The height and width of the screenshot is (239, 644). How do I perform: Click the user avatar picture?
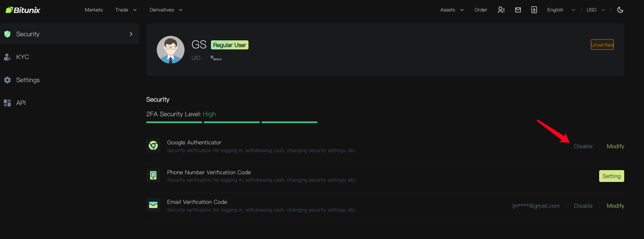click(171, 50)
